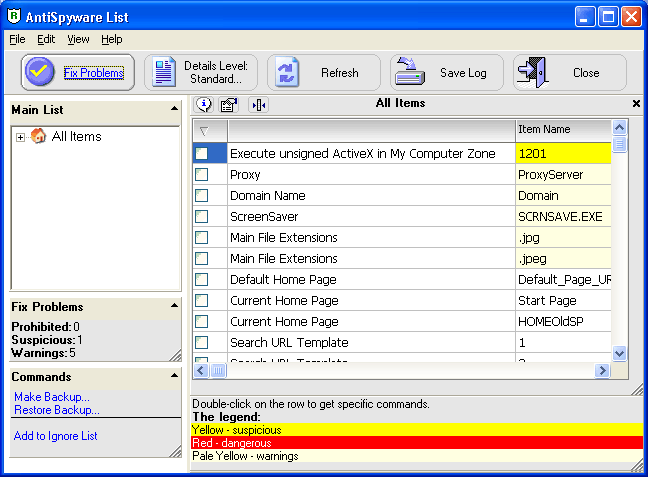Click the Refresh button label

pos(340,73)
